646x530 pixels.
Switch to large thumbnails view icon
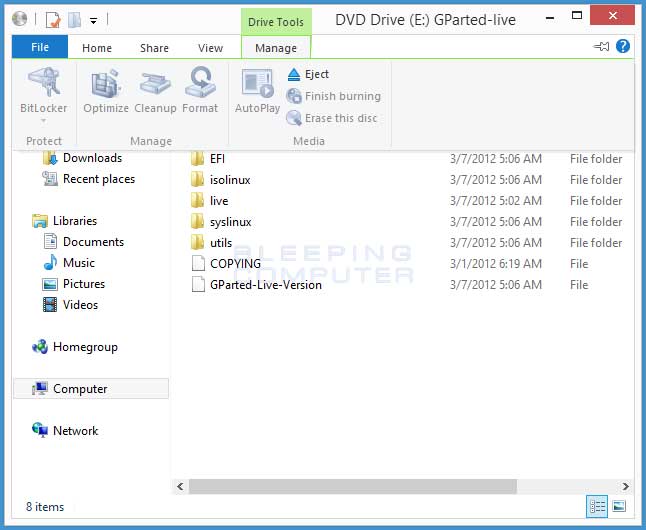click(x=619, y=507)
